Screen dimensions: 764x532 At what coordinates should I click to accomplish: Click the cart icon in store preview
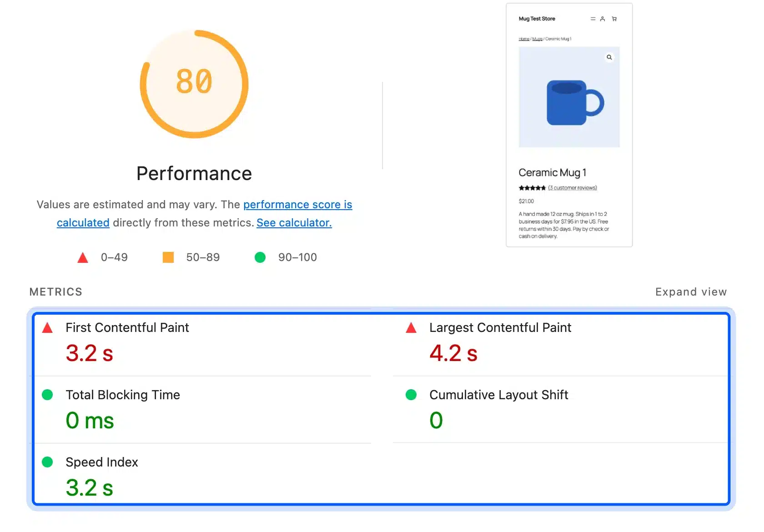point(614,19)
